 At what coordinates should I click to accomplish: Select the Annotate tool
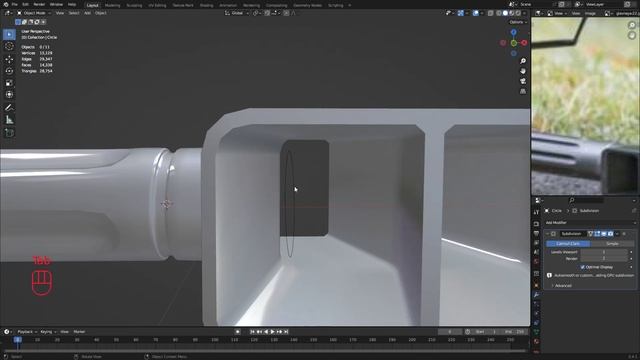pyautogui.click(x=9, y=108)
